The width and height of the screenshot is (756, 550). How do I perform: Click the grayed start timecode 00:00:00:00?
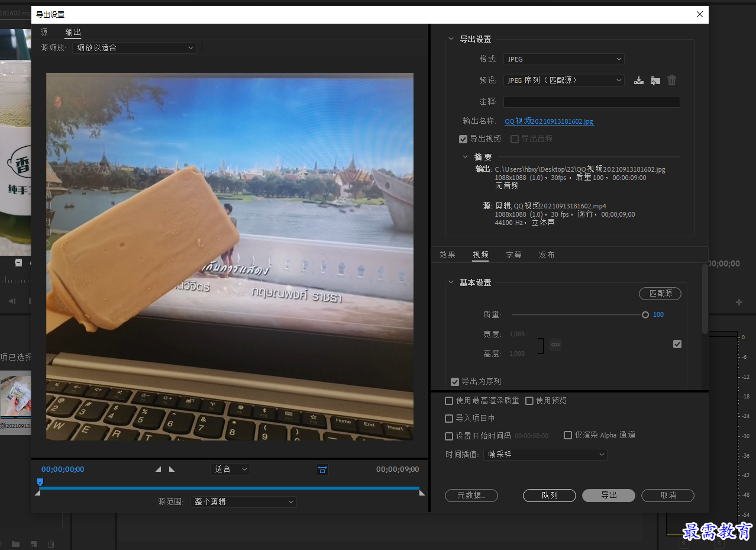(531, 436)
